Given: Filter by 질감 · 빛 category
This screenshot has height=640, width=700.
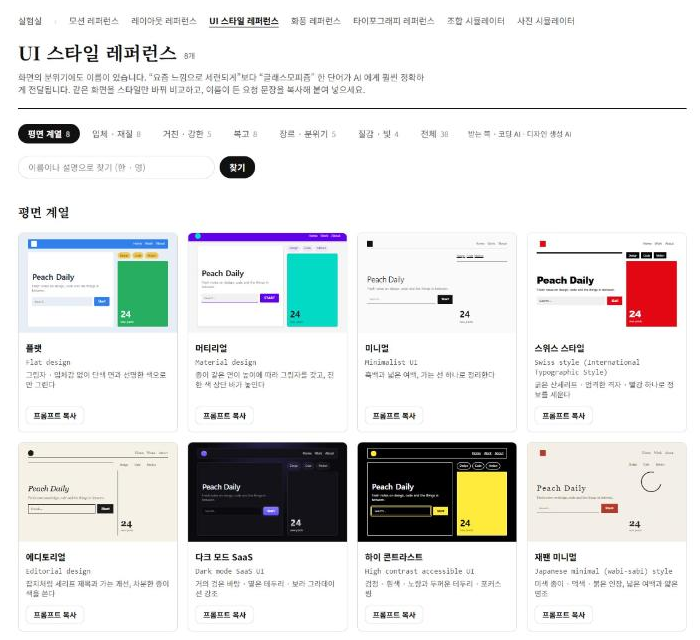Looking at the screenshot, I should [378, 134].
